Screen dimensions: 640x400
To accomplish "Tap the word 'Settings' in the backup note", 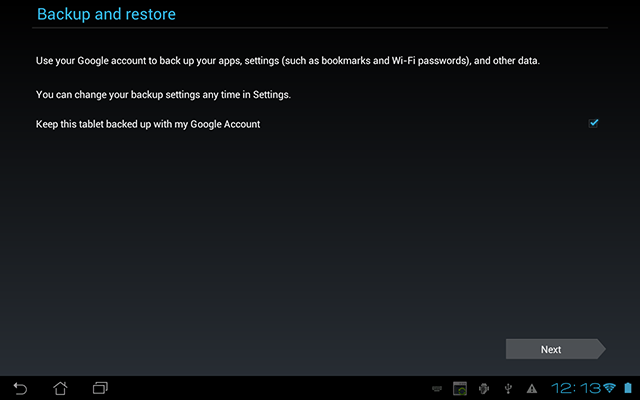I will [x=271, y=95].
